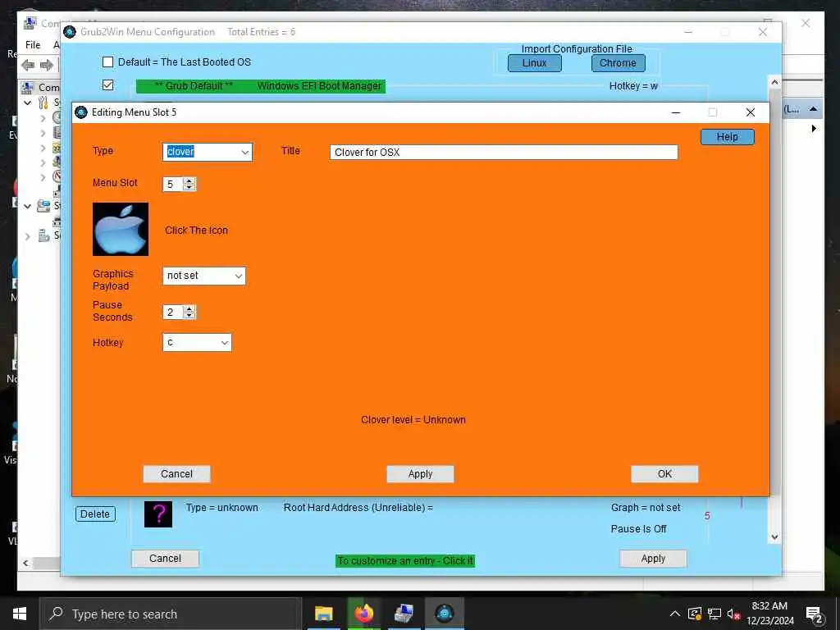The image size is (840, 630).
Task: Click Cancel in the orange edit dialog
Action: pos(177,474)
